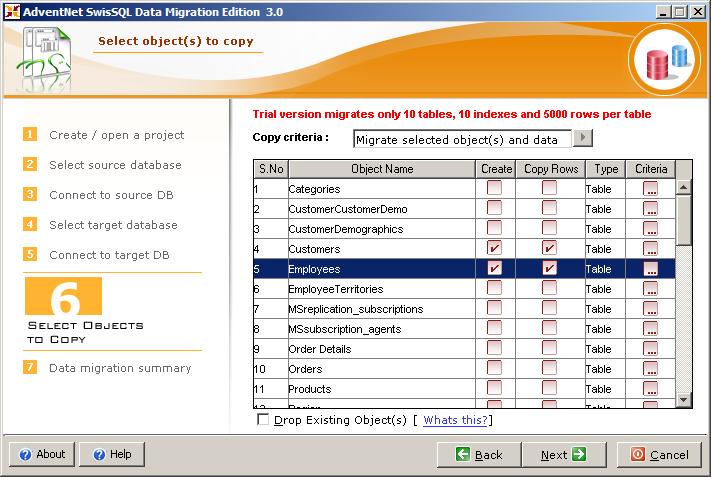Click the About button
This screenshot has width=711, height=477.
point(42,454)
